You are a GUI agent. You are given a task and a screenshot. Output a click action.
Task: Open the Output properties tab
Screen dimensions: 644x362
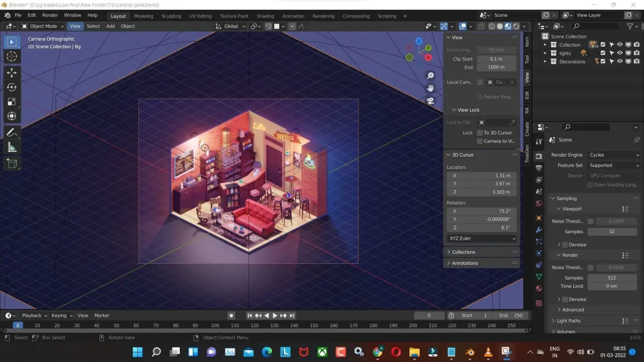point(539,168)
